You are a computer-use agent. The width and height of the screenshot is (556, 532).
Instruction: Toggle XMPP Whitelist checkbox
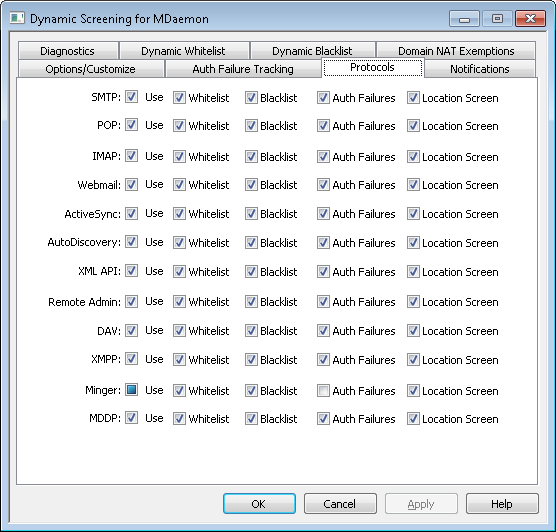coord(179,360)
